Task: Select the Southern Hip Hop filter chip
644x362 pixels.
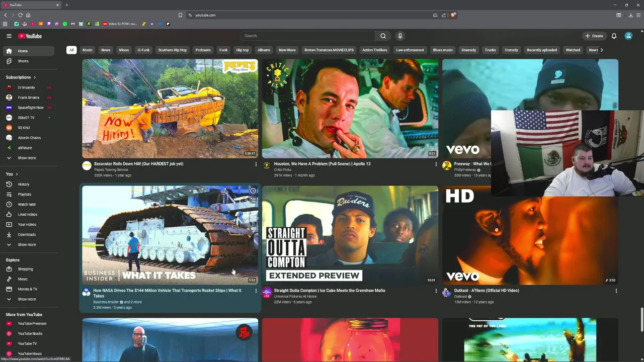Action: tap(173, 50)
